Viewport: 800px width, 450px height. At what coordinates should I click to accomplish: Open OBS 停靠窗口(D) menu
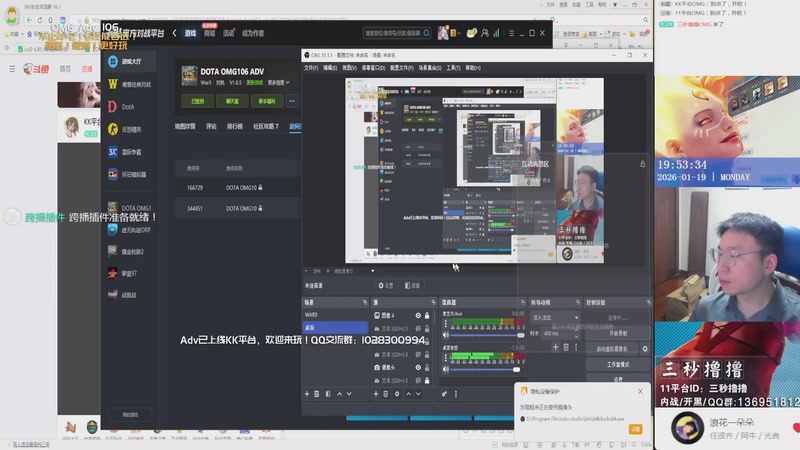(x=373, y=68)
